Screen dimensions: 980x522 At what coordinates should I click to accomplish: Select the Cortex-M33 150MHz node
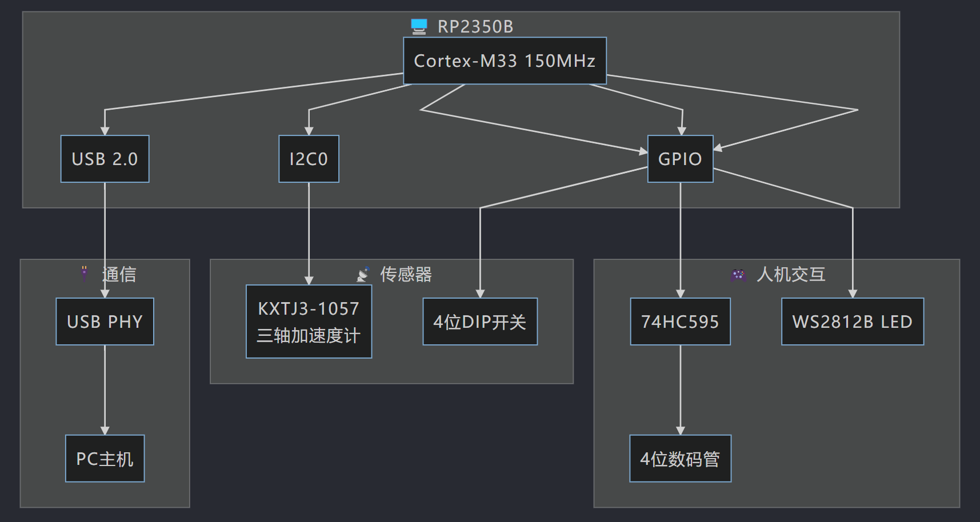coord(505,61)
